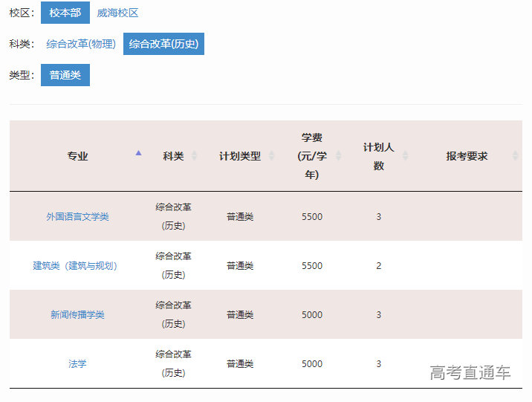Open the 法学 major link

click(x=77, y=364)
